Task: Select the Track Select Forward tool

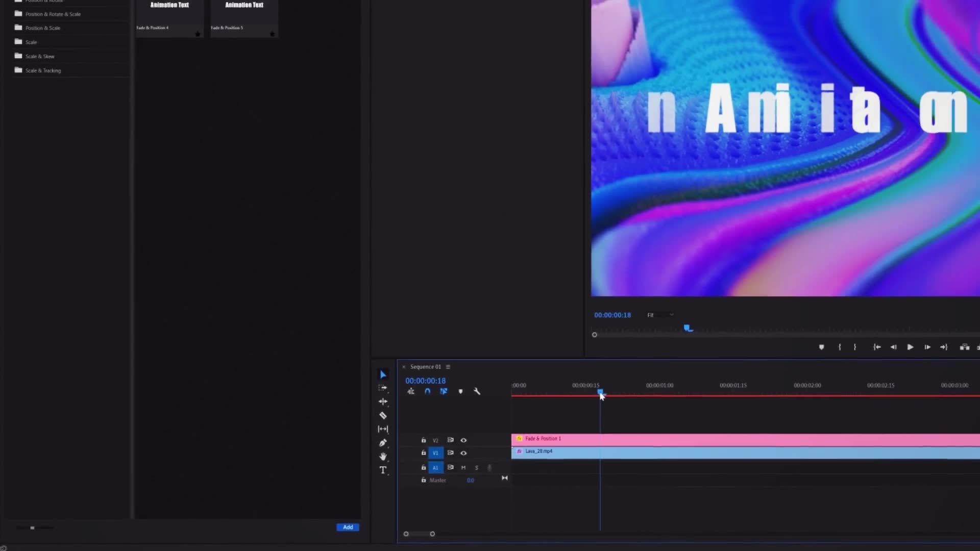Action: (383, 388)
